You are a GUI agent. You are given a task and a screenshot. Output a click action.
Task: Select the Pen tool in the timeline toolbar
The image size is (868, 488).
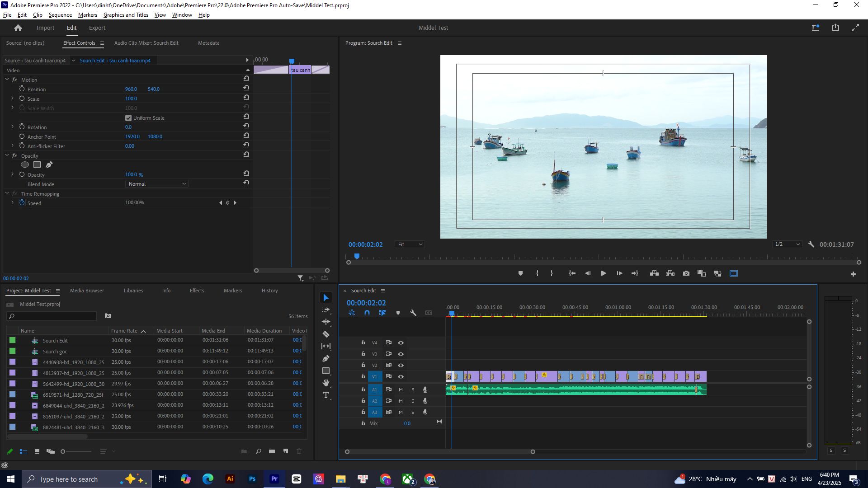click(325, 359)
